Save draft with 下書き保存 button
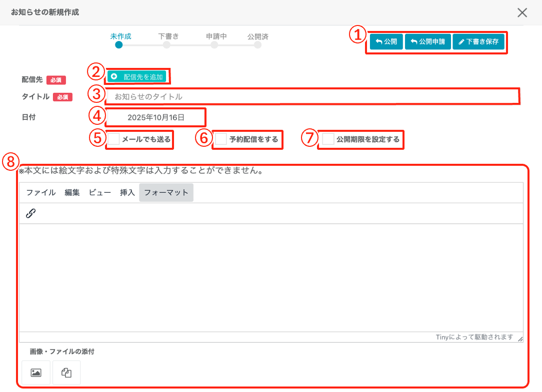This screenshot has width=542, height=392. [x=478, y=42]
